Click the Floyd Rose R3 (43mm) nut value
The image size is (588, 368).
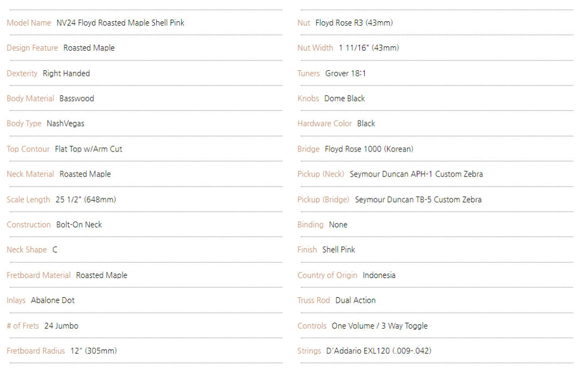pyautogui.click(x=354, y=23)
